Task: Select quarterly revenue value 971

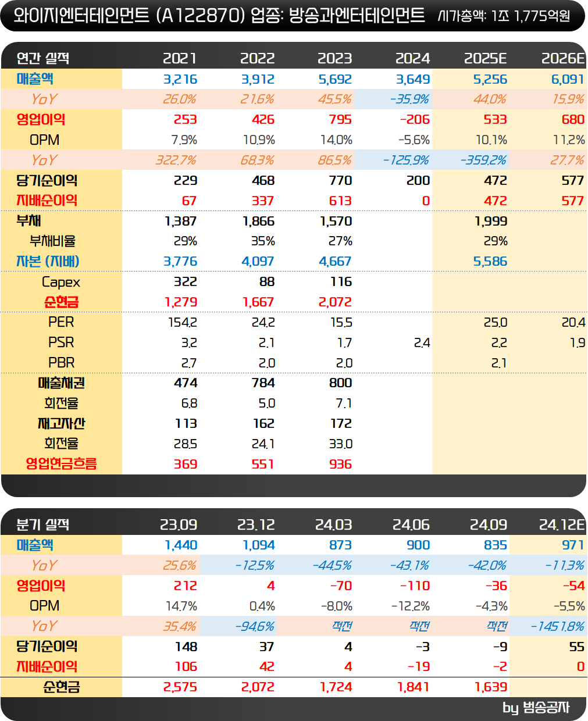Action: [573, 545]
